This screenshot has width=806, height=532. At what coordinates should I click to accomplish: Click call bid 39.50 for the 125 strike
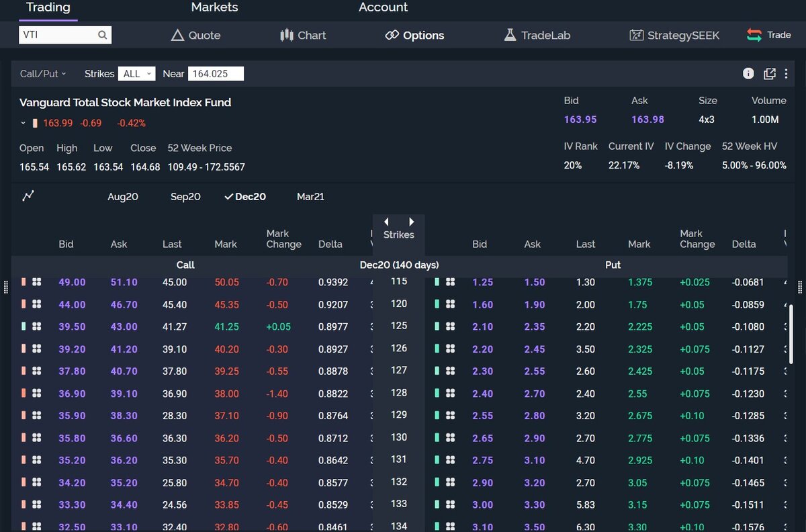tap(72, 326)
